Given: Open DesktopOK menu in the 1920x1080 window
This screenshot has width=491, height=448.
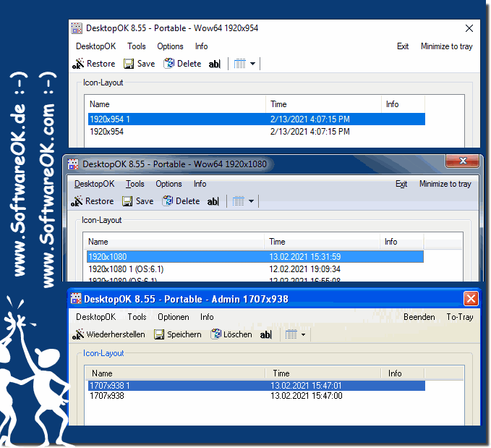Looking at the screenshot, I should pos(95,184).
